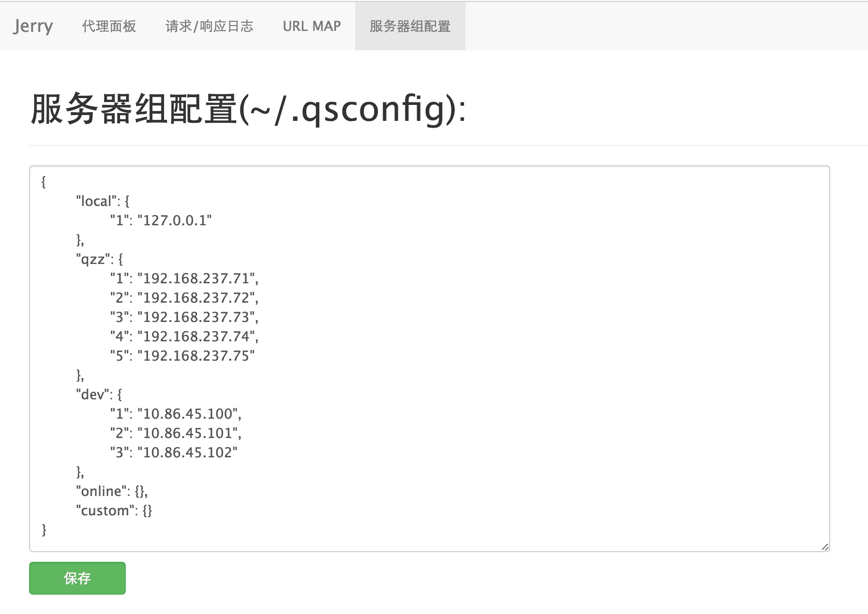868x614 pixels.
Task: Click the "192.168.237.73" entry
Action: (x=197, y=317)
